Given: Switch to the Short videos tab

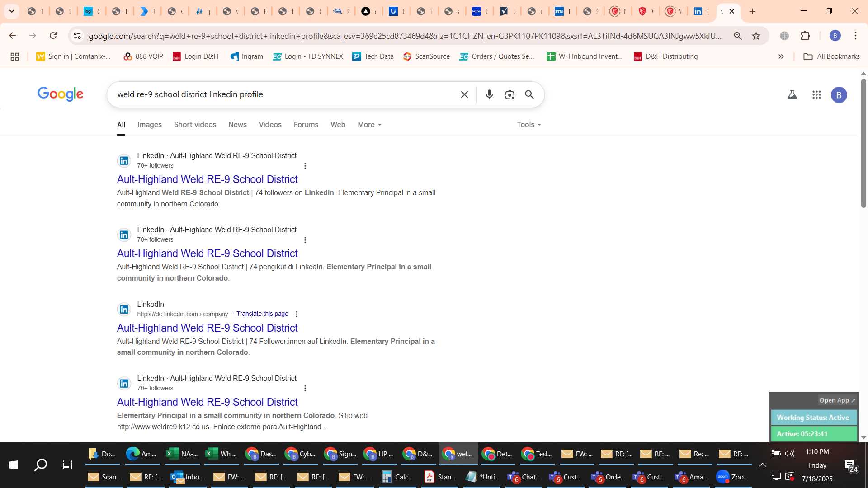Looking at the screenshot, I should [195, 125].
